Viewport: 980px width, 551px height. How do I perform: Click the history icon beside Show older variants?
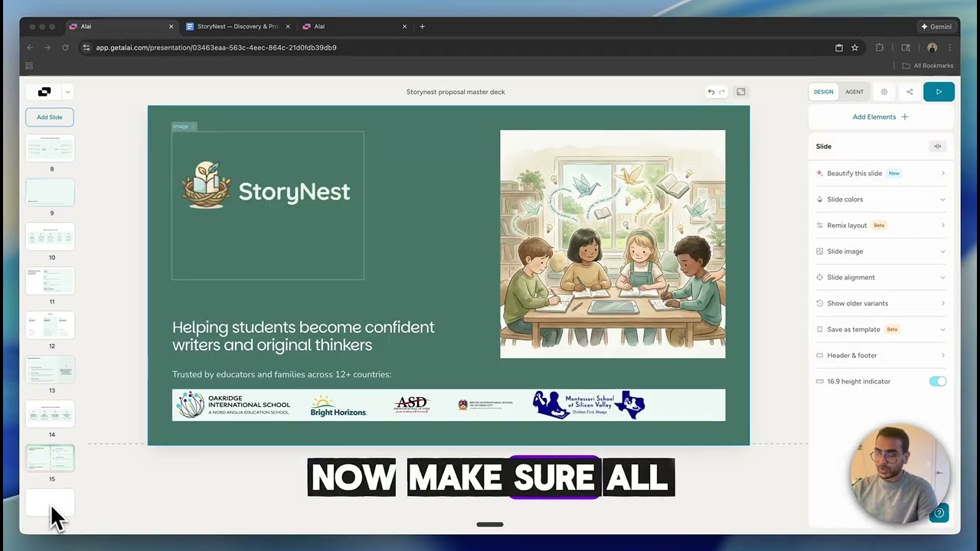click(x=820, y=304)
